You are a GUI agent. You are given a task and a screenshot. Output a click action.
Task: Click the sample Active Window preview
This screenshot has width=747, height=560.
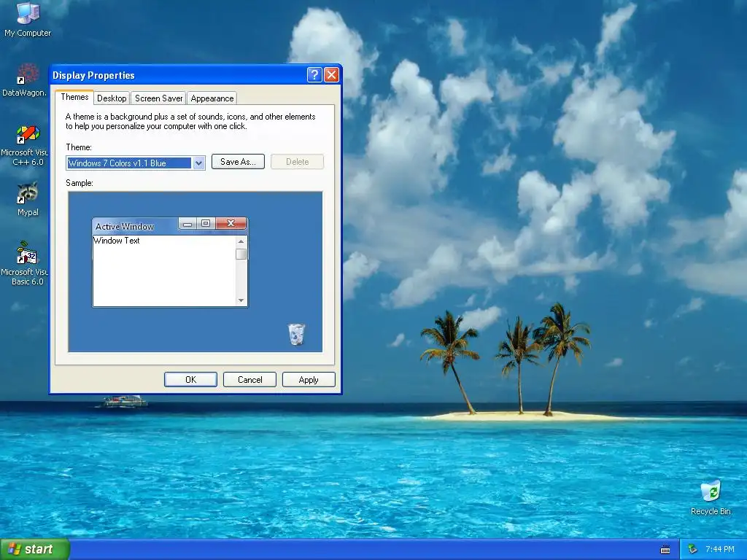coord(170,262)
